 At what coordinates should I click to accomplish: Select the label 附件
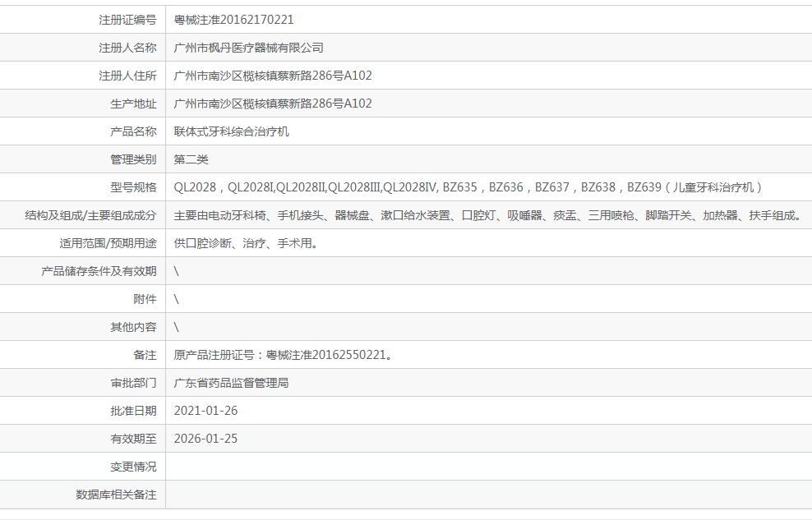click(145, 299)
